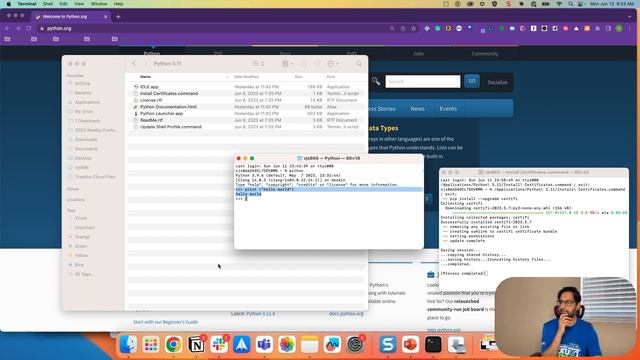The height and width of the screenshot is (360, 640).
Task: Open the View menu in menu bar
Action: 79,4
